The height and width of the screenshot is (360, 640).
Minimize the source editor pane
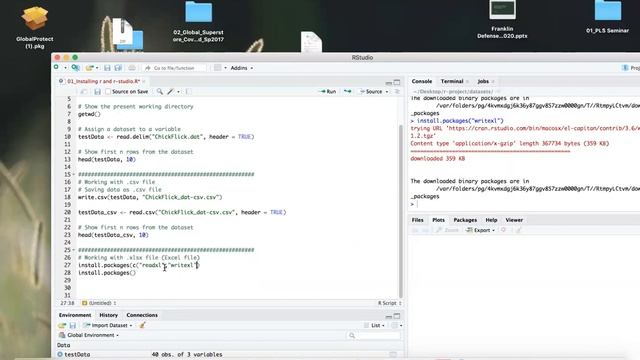click(389, 82)
